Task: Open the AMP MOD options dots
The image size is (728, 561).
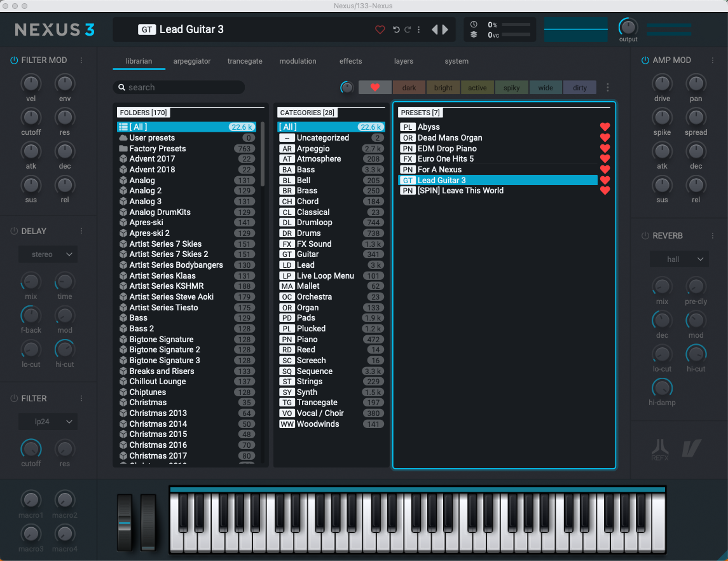Action: [713, 60]
